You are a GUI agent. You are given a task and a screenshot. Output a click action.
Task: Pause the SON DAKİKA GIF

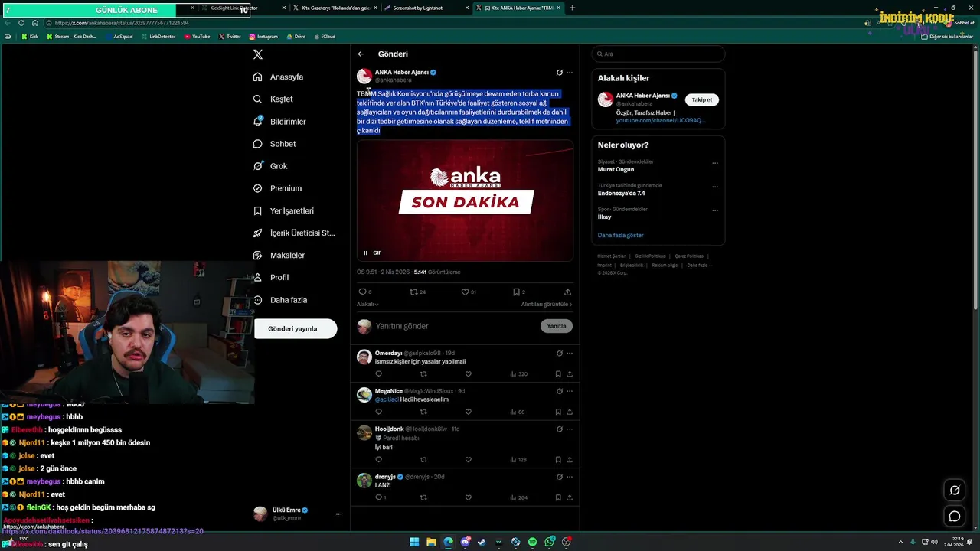(365, 253)
